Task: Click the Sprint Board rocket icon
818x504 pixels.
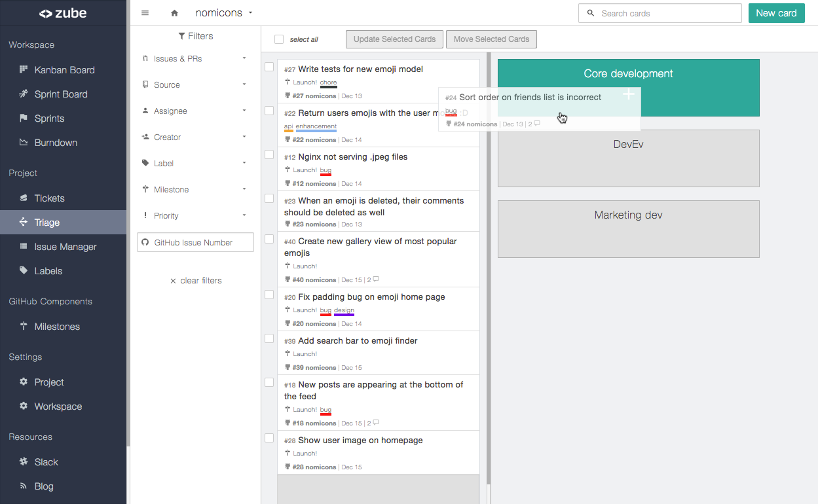Action: tap(24, 94)
